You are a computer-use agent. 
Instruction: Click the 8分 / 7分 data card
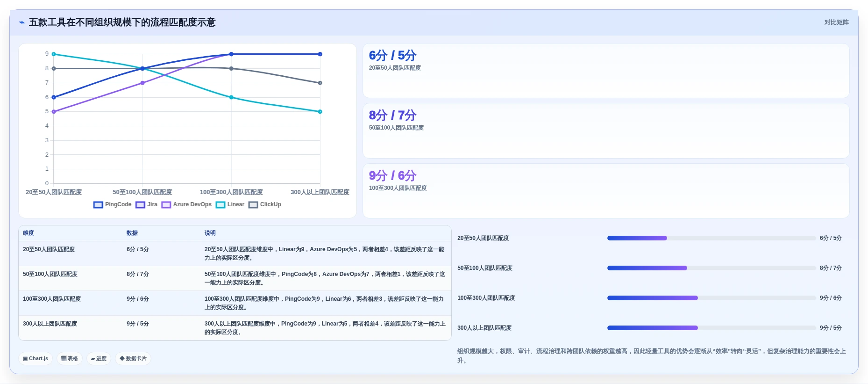[606, 130]
